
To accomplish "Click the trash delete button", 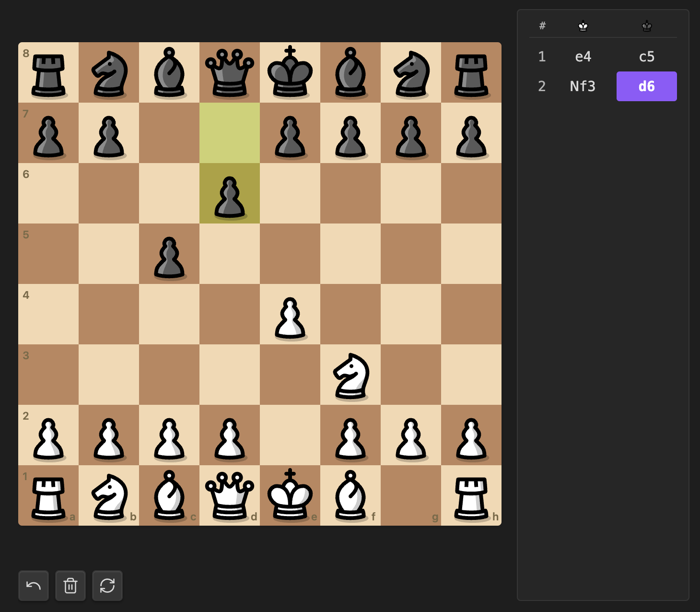I will pos(70,586).
